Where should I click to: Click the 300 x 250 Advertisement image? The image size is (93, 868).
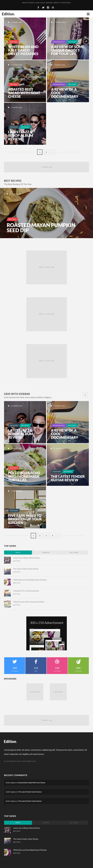[x=46, y=633]
